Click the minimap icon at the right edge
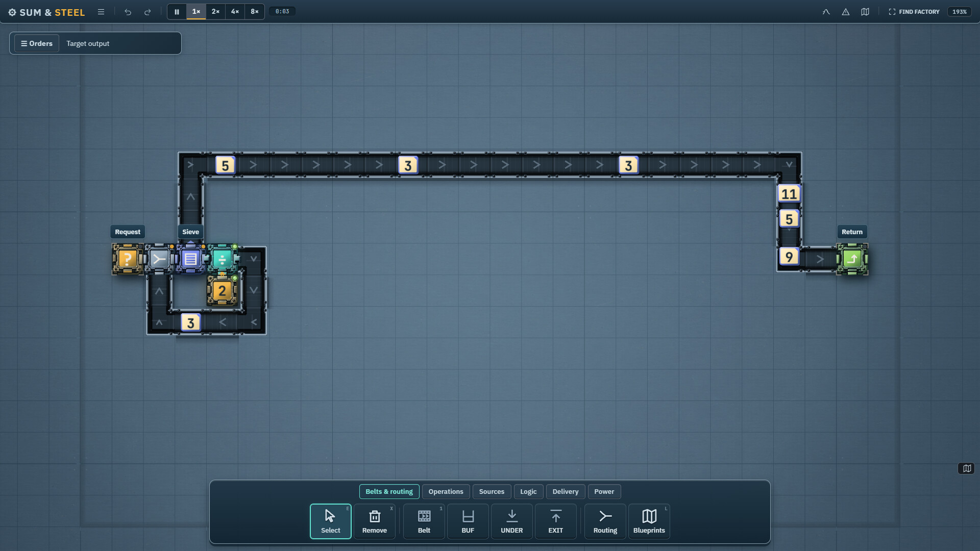 (967, 468)
